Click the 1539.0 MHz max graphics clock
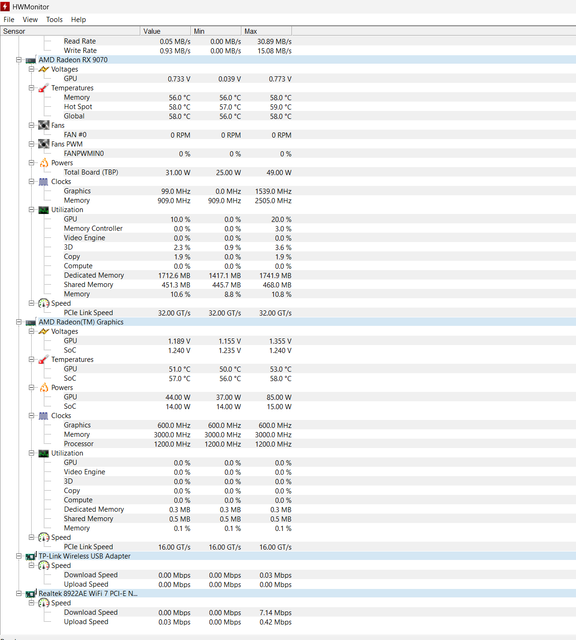The image size is (576, 640). click(x=273, y=191)
